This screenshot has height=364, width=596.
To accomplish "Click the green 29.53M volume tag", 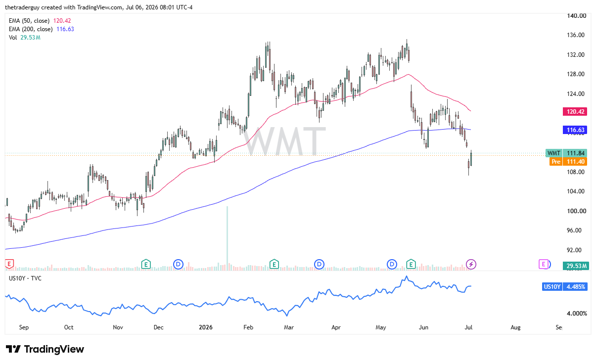I will pyautogui.click(x=575, y=266).
